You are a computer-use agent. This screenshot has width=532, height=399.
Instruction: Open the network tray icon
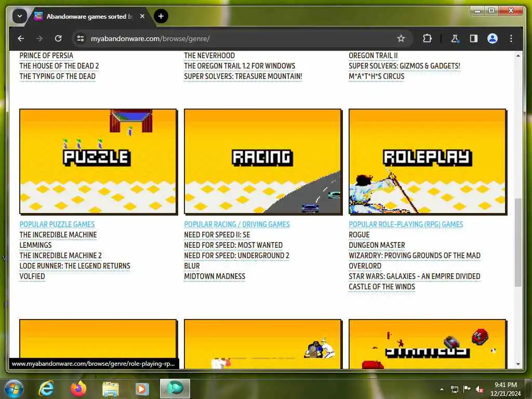tap(454, 389)
